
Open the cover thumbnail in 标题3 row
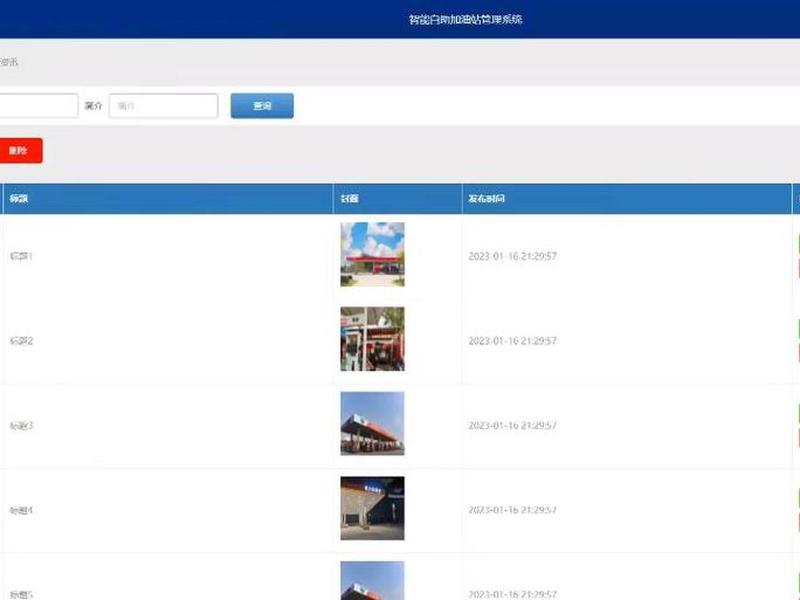pyautogui.click(x=372, y=423)
